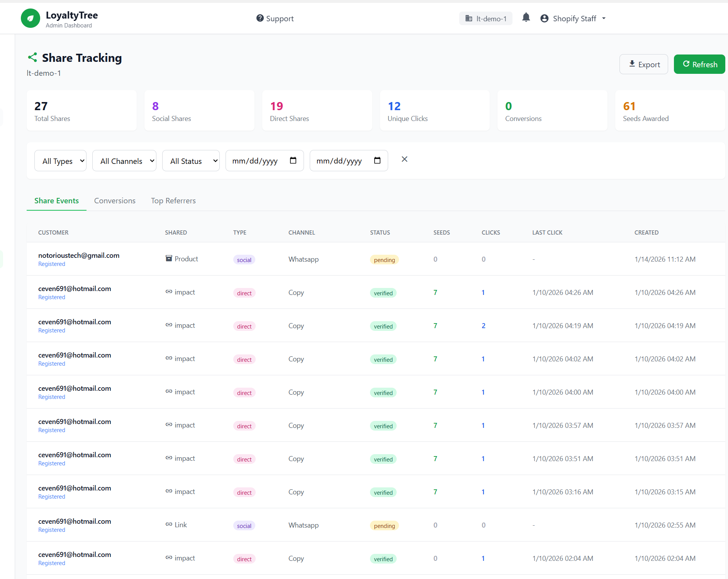Switch to the Conversions tab
The image size is (728, 579).
(115, 201)
